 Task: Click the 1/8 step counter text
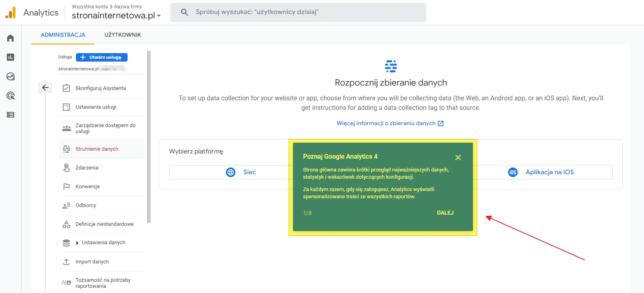(307, 213)
